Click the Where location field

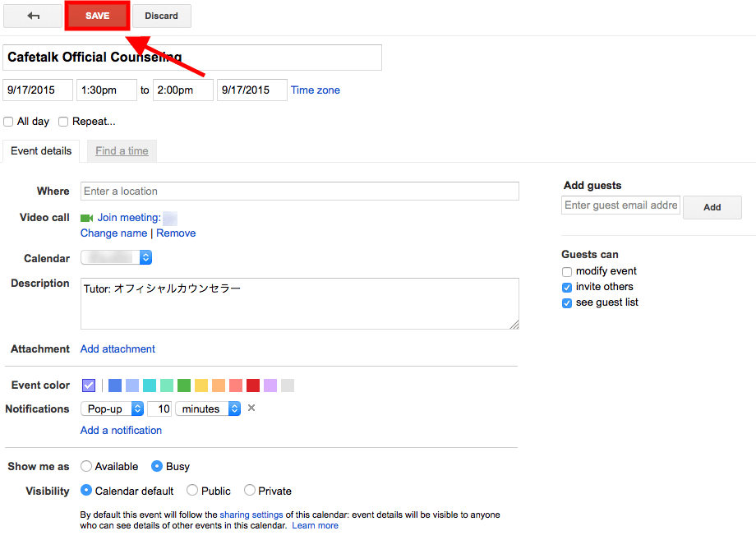[300, 191]
